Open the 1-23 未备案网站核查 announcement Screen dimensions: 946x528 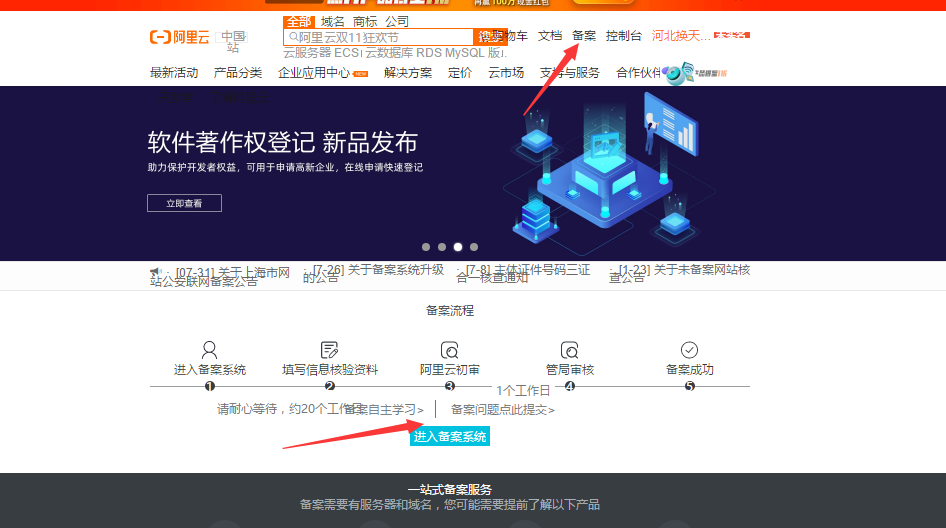[679, 273]
